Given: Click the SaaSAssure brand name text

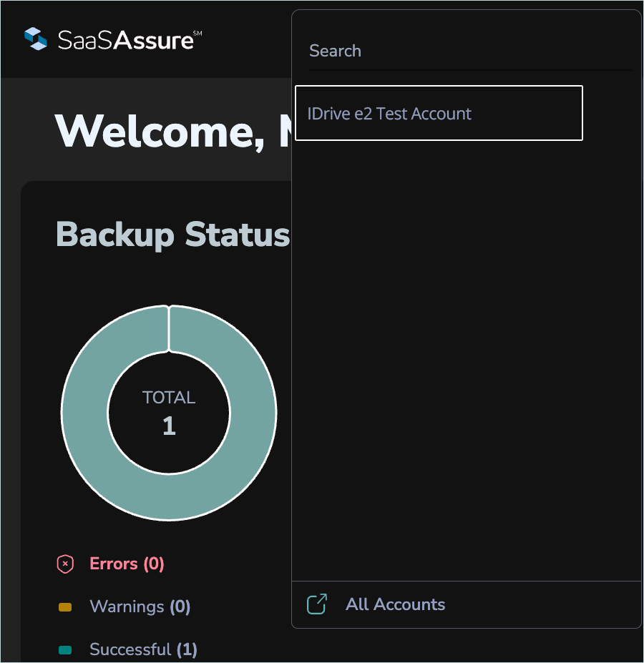Looking at the screenshot, I should tap(125, 40).
